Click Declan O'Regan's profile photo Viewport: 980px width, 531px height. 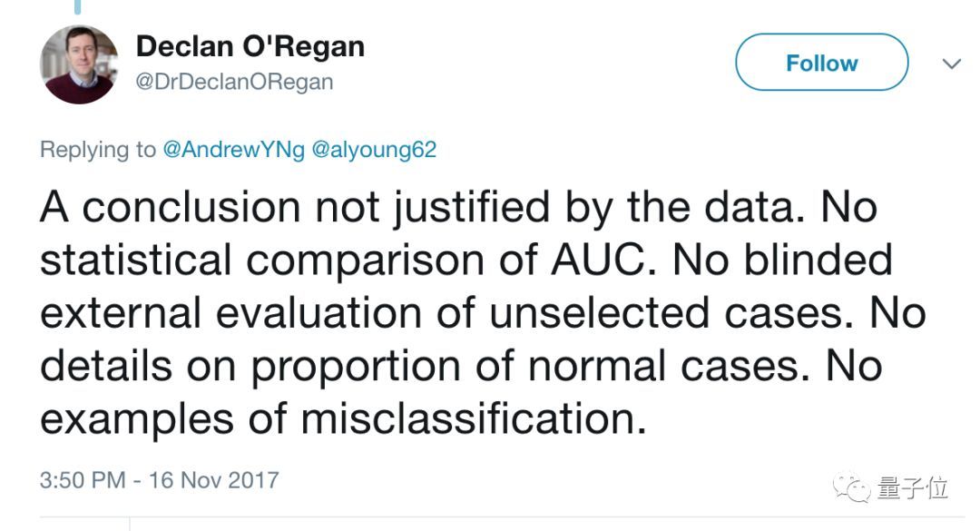(x=79, y=64)
